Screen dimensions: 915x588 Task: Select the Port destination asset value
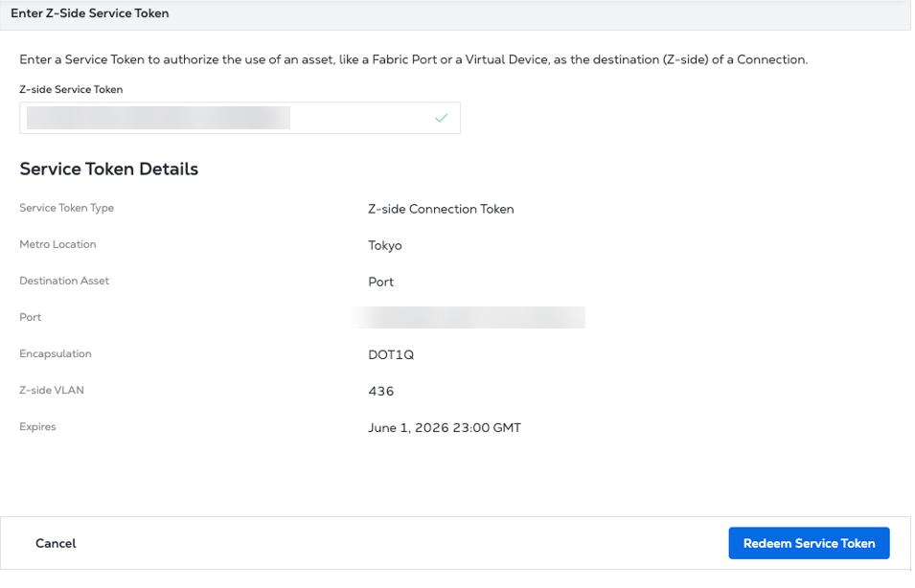380,282
